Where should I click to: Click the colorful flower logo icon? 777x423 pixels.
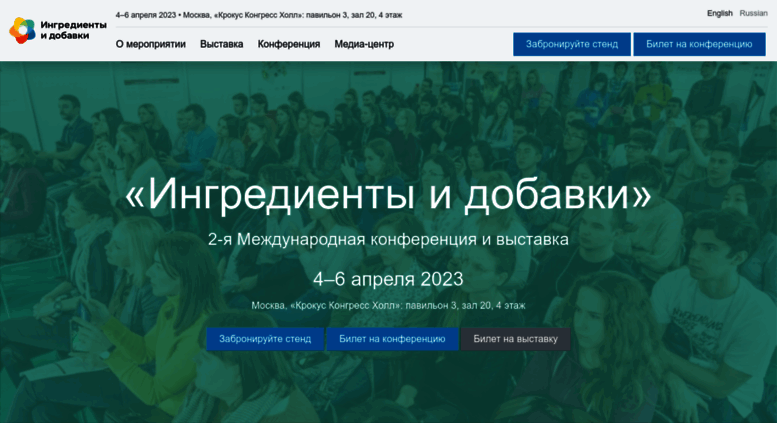(x=23, y=30)
